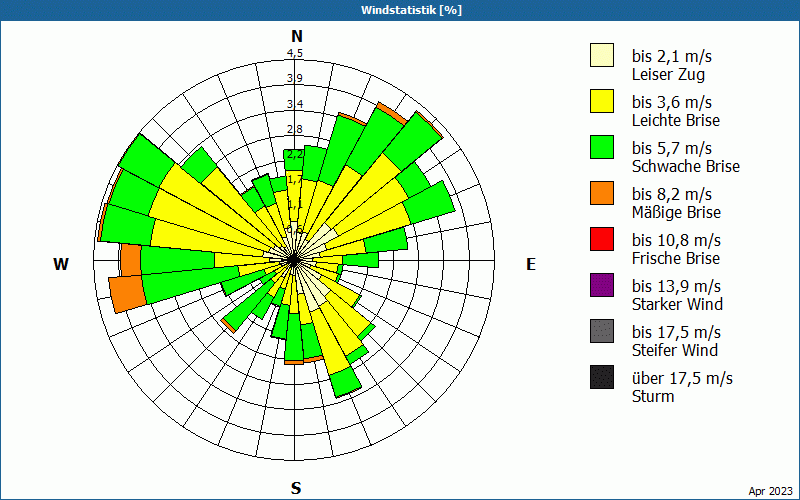Click the 'über 17,5 m/s' speed text
Viewport: 800px width, 500px height.
683,378
